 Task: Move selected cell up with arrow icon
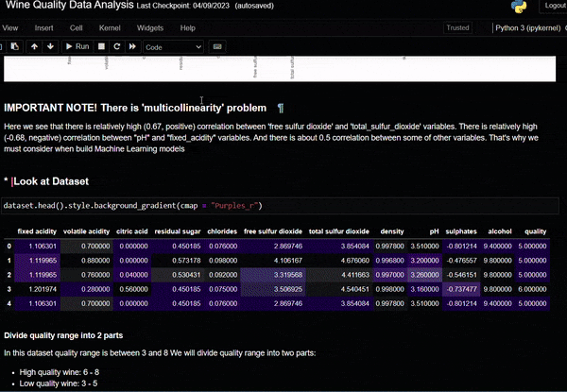coord(34,45)
